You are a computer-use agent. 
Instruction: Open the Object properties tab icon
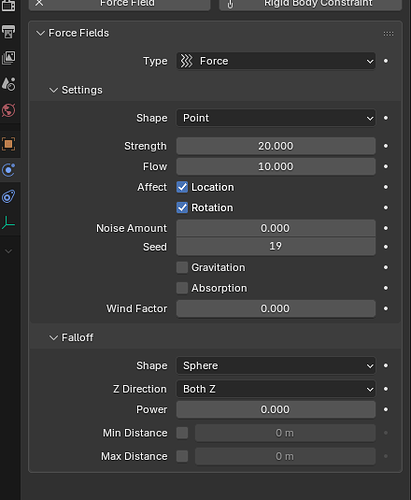[x=9, y=144]
